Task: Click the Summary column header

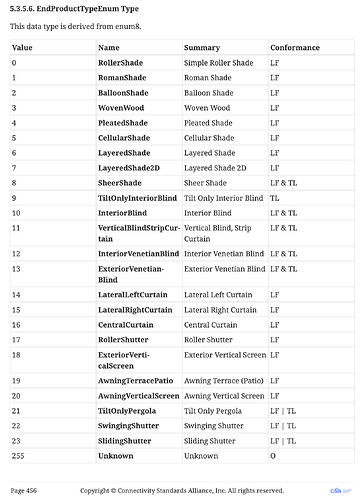Action: point(202,48)
